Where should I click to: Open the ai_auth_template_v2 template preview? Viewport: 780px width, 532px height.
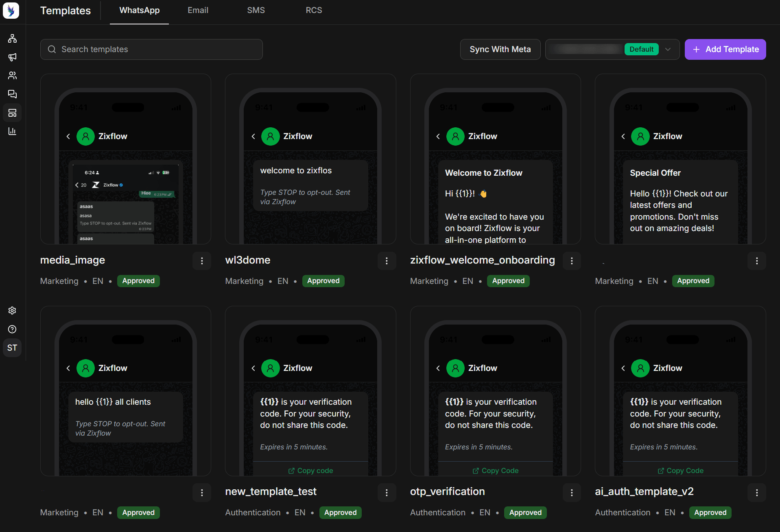point(680,391)
